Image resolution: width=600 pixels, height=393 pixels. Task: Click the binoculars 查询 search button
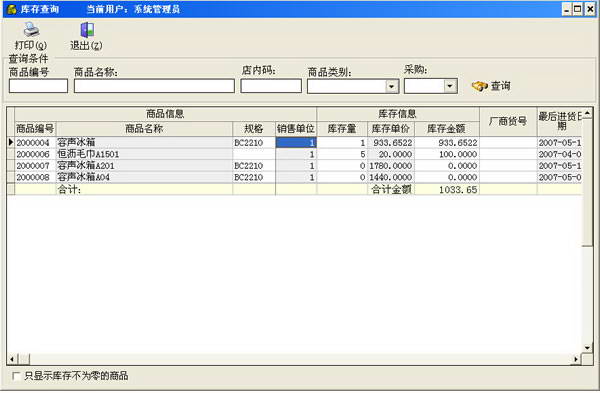point(491,86)
